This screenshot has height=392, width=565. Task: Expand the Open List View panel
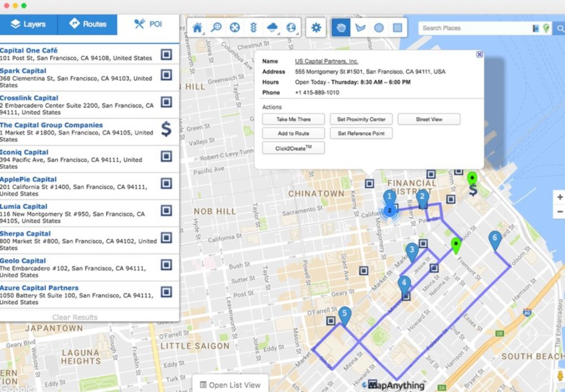[x=230, y=385]
